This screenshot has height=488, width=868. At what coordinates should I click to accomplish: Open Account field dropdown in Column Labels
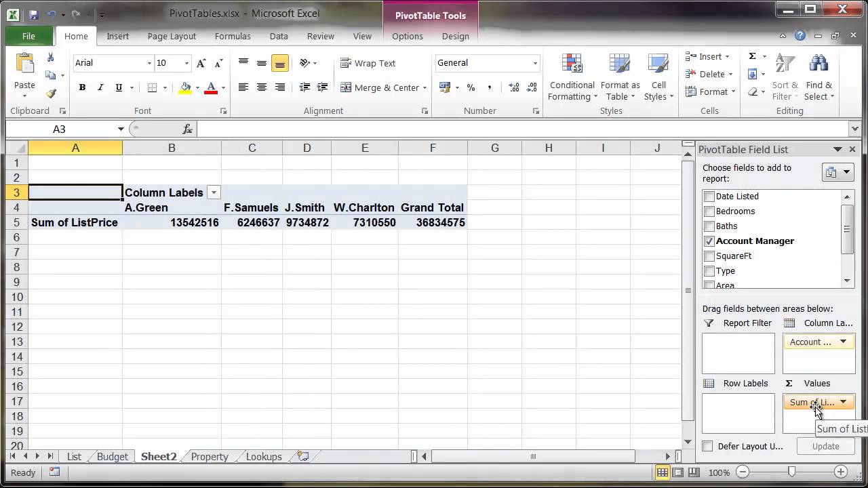[x=843, y=342]
